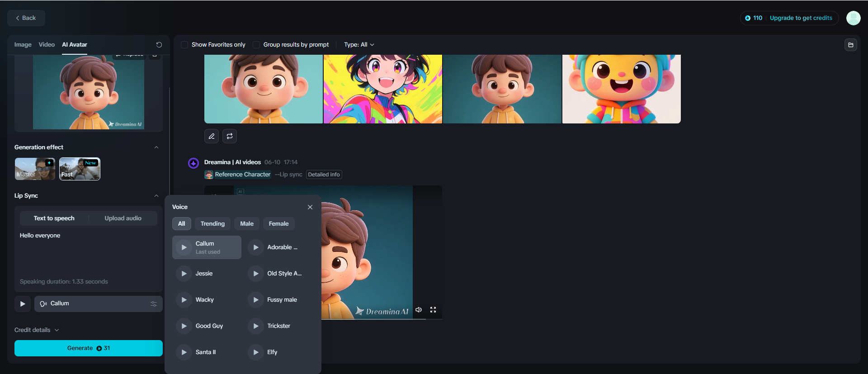Open the video in fullscreen
The height and width of the screenshot is (374, 868).
[x=433, y=310]
